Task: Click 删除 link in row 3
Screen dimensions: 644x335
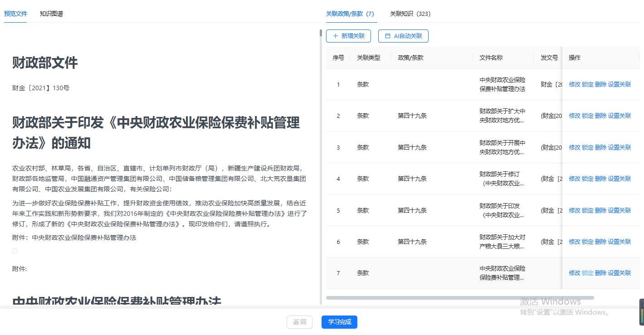Action: 600,147
